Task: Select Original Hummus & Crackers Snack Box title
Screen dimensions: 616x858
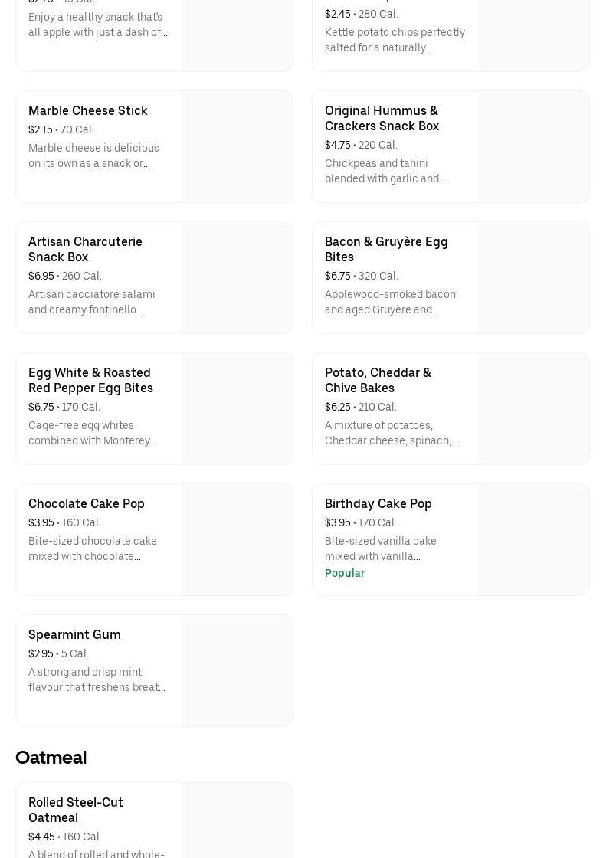Action: pyautogui.click(x=382, y=118)
